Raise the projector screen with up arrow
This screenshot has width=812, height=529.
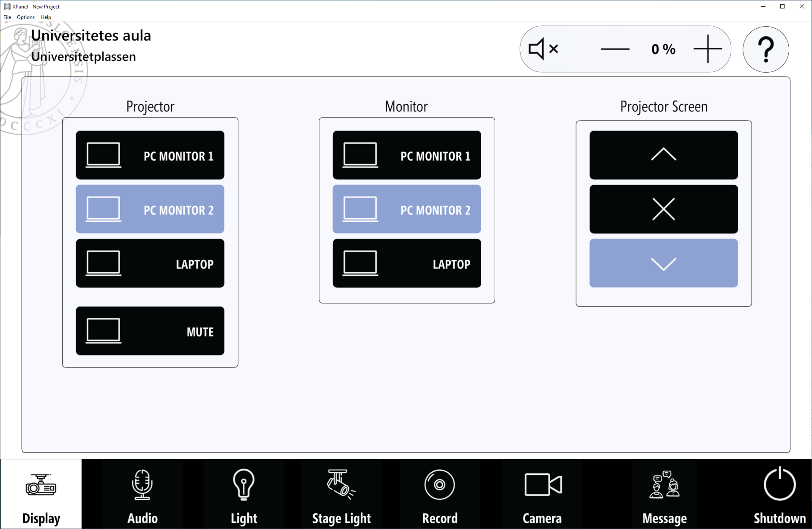click(x=664, y=155)
